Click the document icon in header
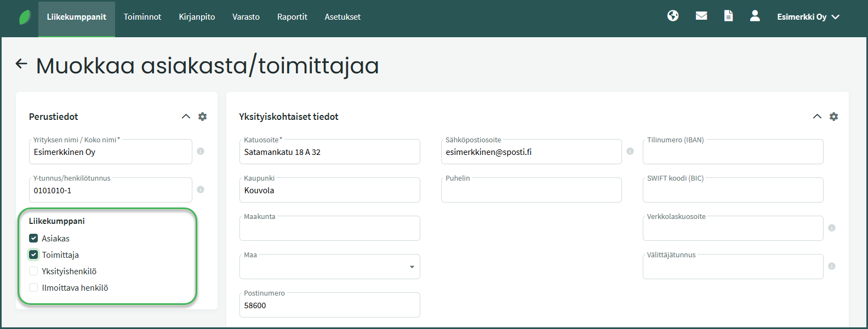Image resolution: width=868 pixels, height=329 pixels. click(x=728, y=16)
